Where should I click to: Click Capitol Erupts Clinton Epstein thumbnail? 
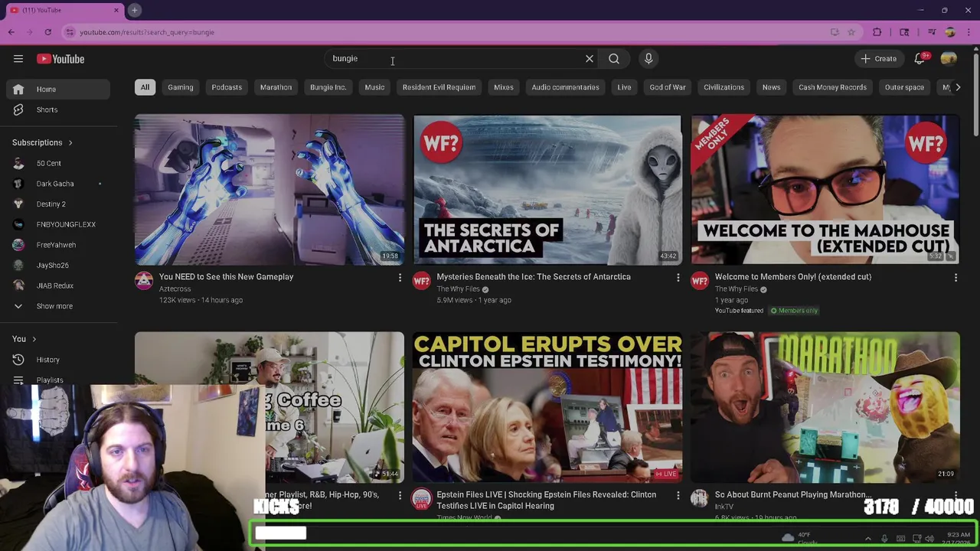547,408
